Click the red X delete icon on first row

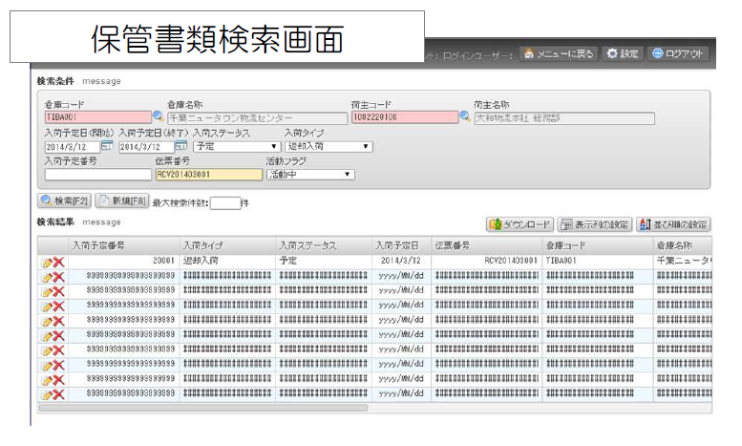click(58, 262)
